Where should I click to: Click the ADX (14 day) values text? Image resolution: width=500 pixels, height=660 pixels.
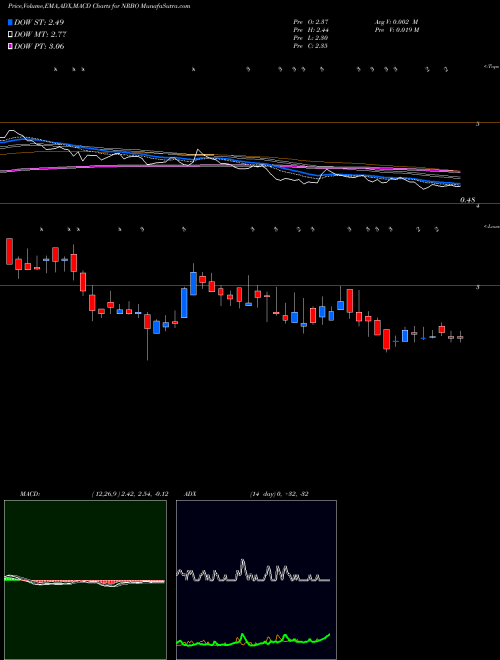[278, 494]
